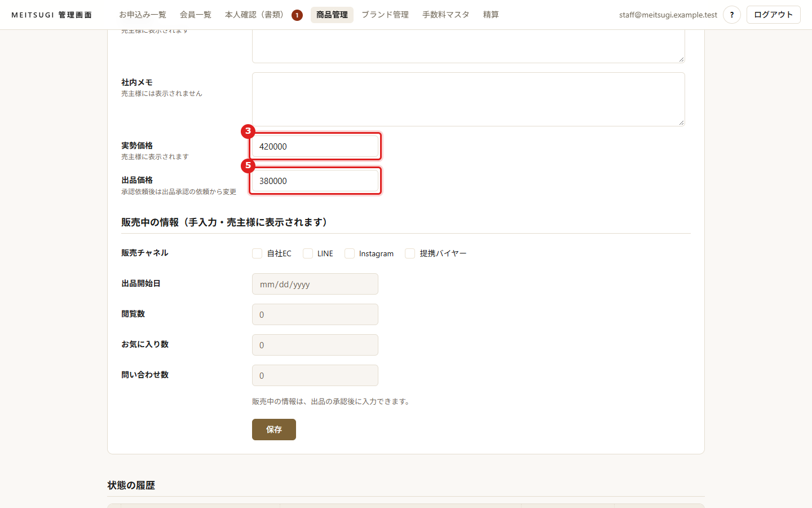Open the 出品開始日 date field
This screenshot has width=812, height=508.
315,284
